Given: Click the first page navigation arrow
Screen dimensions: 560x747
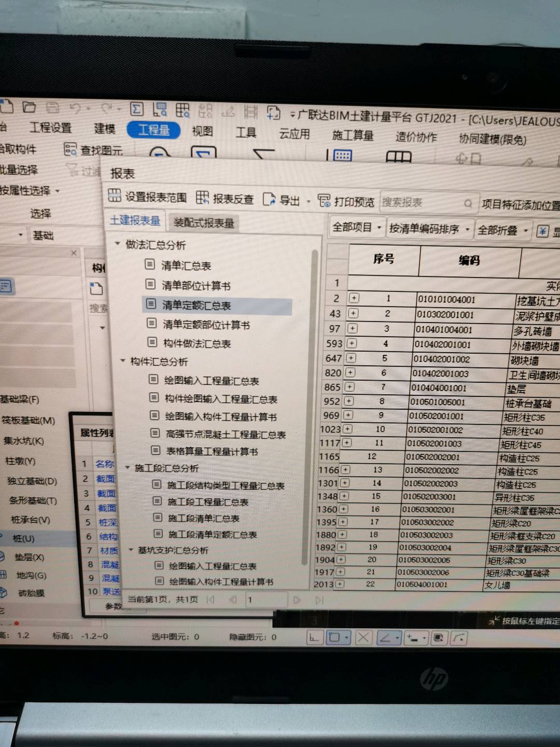Looking at the screenshot, I should pos(211,599).
